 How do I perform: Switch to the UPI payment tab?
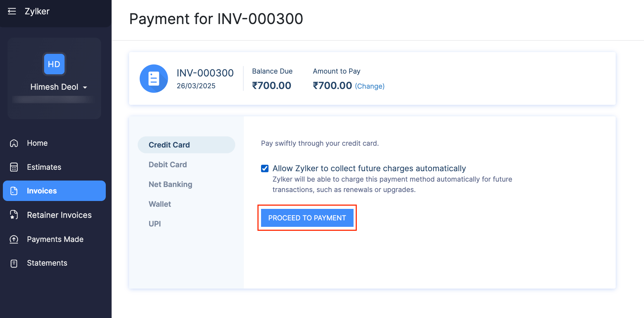click(x=155, y=224)
